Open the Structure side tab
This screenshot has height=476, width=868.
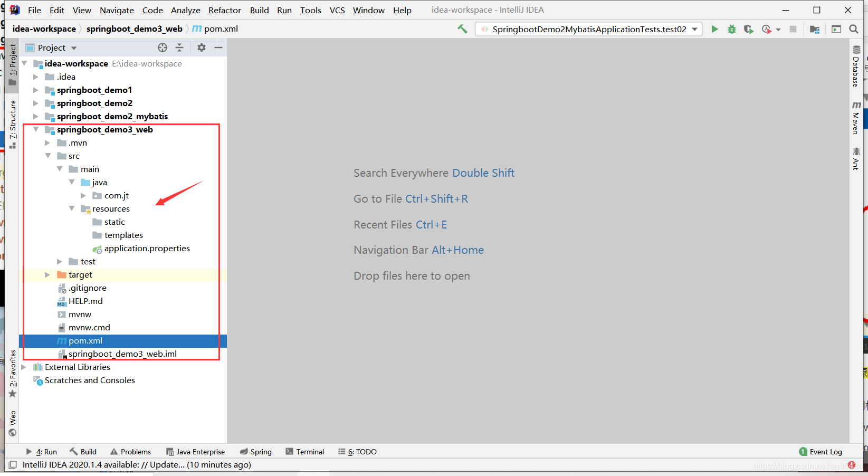[x=13, y=124]
